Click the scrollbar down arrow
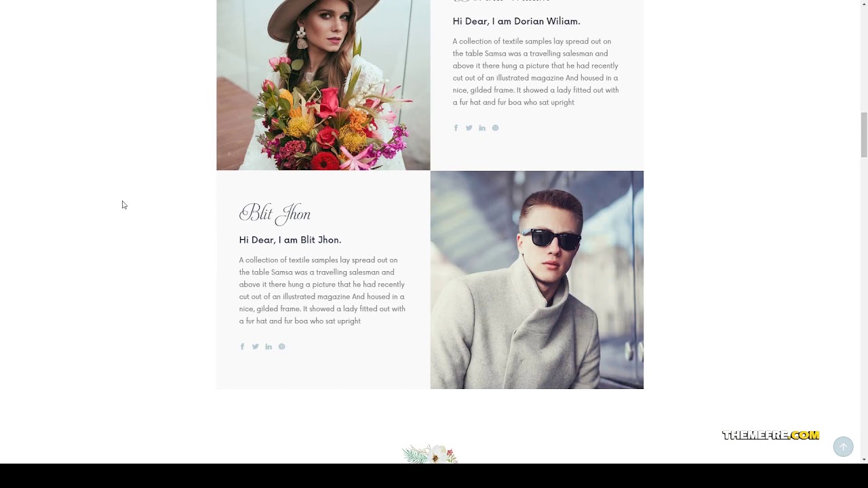 (x=864, y=459)
